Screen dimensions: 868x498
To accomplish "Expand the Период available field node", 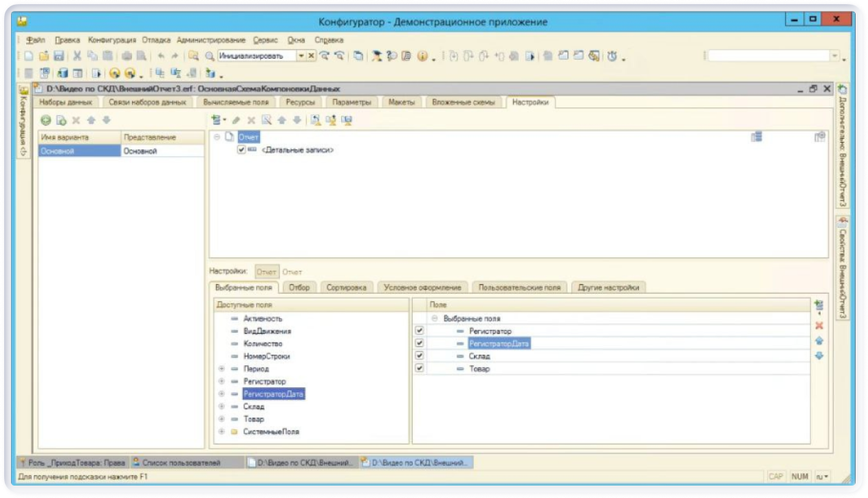I will coord(221,369).
